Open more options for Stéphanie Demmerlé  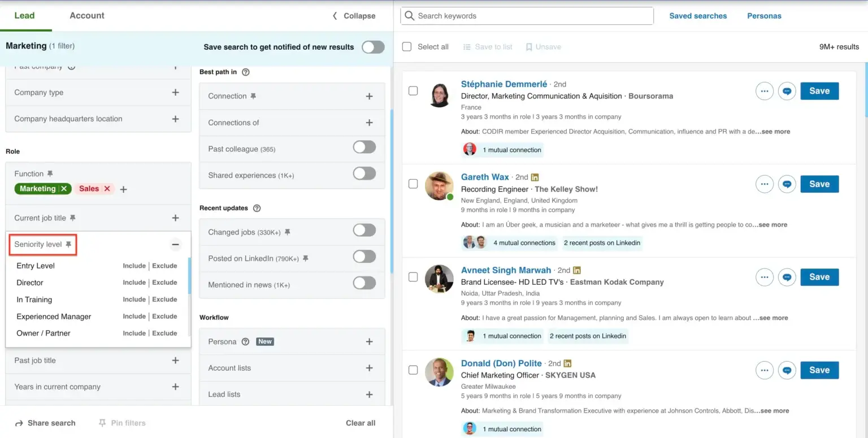[x=764, y=91]
